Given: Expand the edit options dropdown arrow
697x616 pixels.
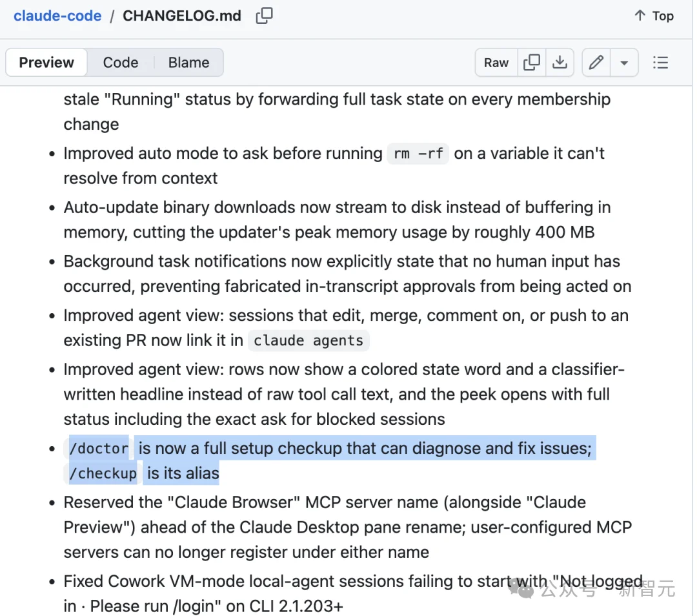Looking at the screenshot, I should pyautogui.click(x=624, y=63).
